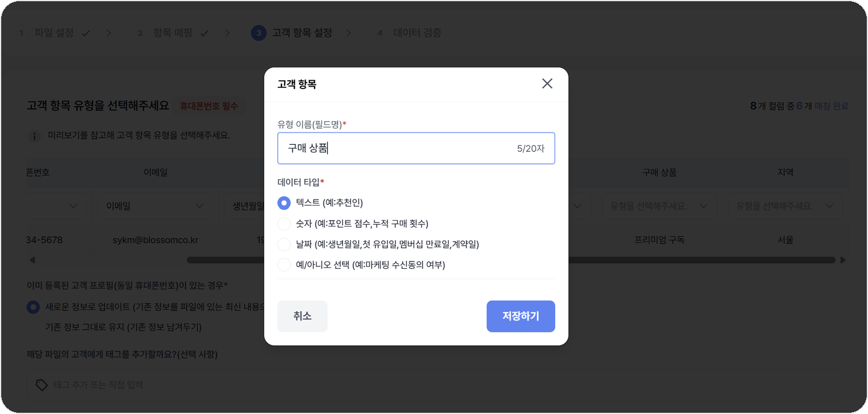Click the tag icon in the tag input
The image size is (868, 414).
[42, 384]
